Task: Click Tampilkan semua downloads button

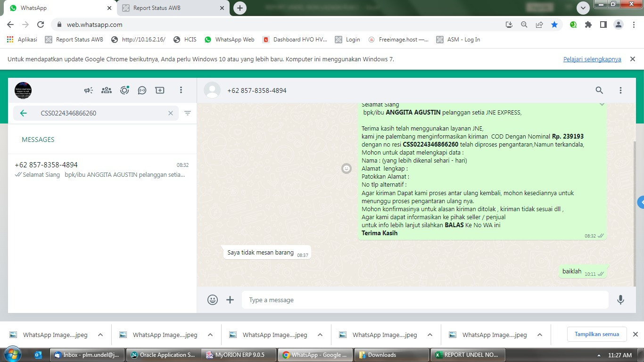Action: (x=597, y=334)
